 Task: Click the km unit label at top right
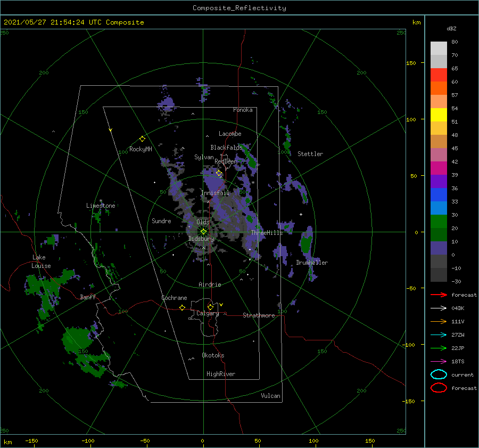pyautogui.click(x=416, y=22)
